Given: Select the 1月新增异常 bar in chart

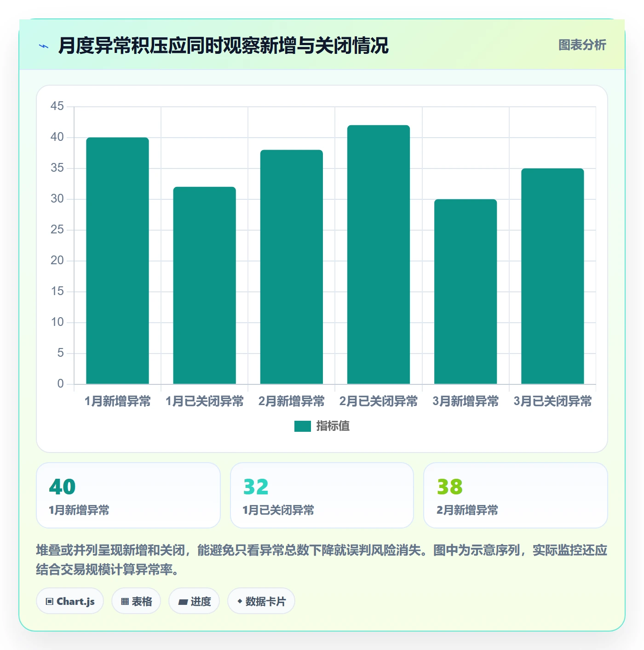Looking at the screenshot, I should click(117, 261).
